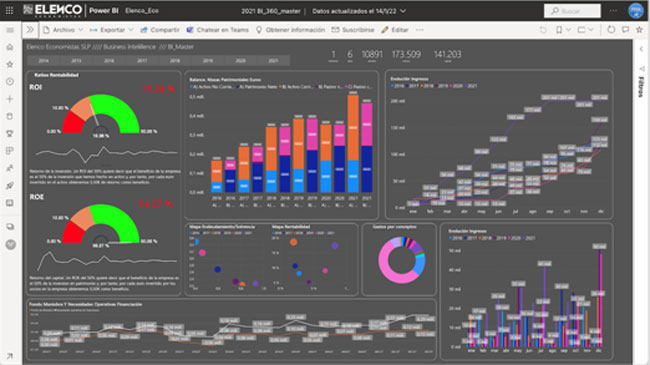Screen dimensions: 650x365
Task: Select the 2021 year slicer
Action: pos(273,61)
